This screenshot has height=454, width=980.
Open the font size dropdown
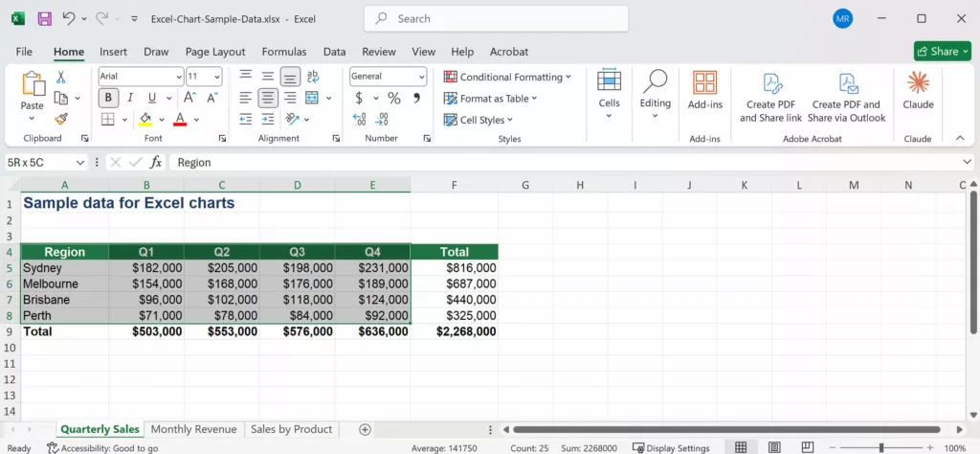[x=217, y=77]
